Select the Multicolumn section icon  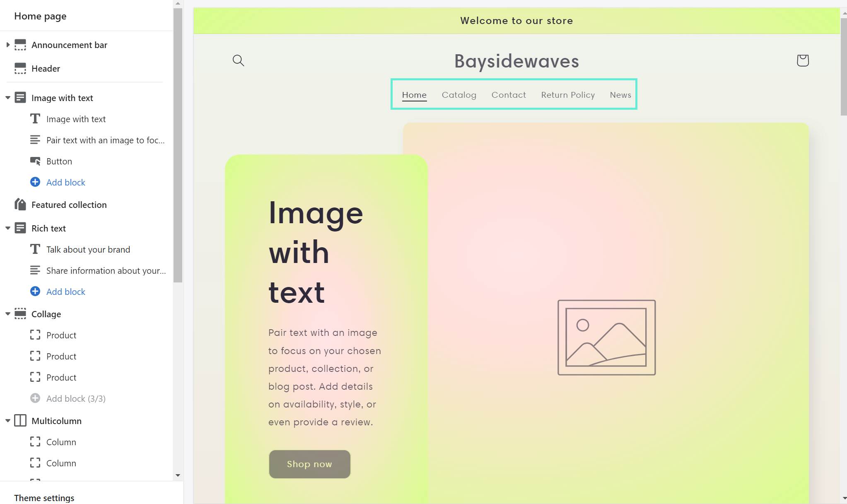20,421
